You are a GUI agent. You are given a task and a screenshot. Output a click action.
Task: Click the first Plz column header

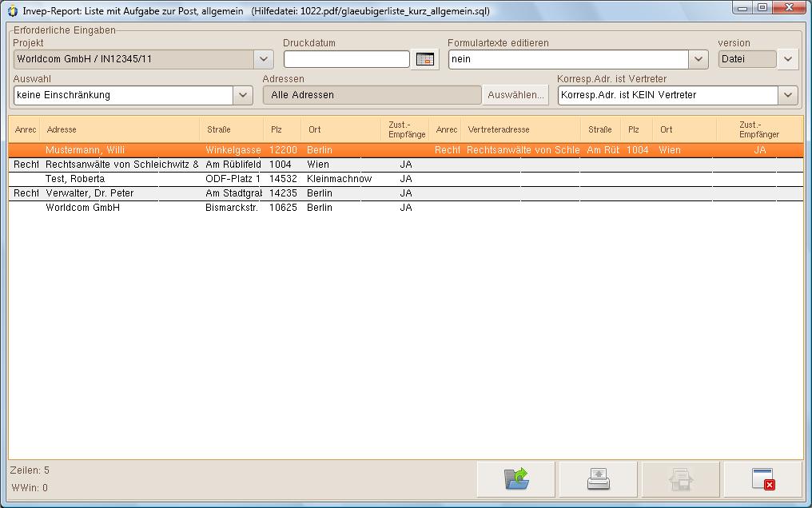tap(281, 130)
